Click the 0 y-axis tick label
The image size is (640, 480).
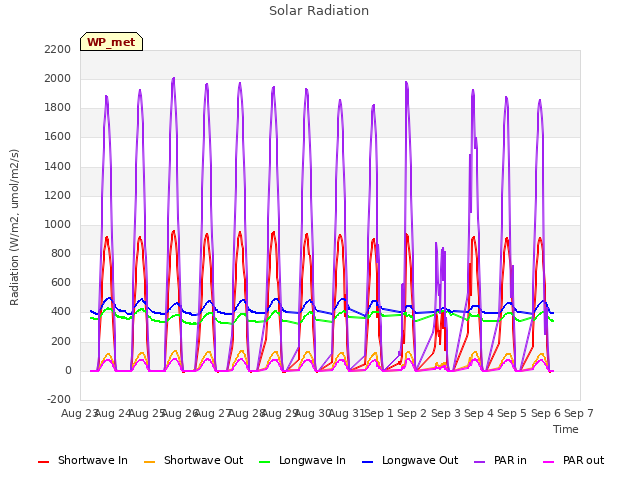pyautogui.click(x=68, y=370)
